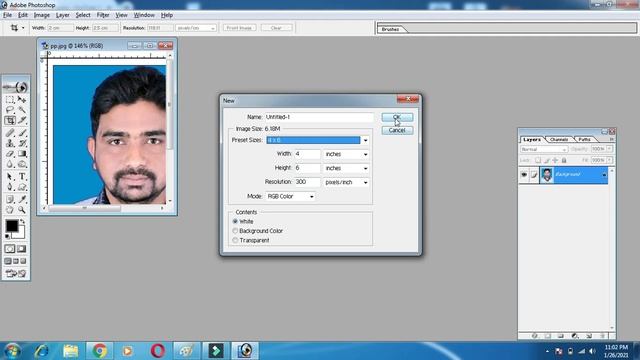Select the Zoom tool
Image resolution: width=640 pixels, height=360 pixels.
pyautogui.click(x=22, y=210)
